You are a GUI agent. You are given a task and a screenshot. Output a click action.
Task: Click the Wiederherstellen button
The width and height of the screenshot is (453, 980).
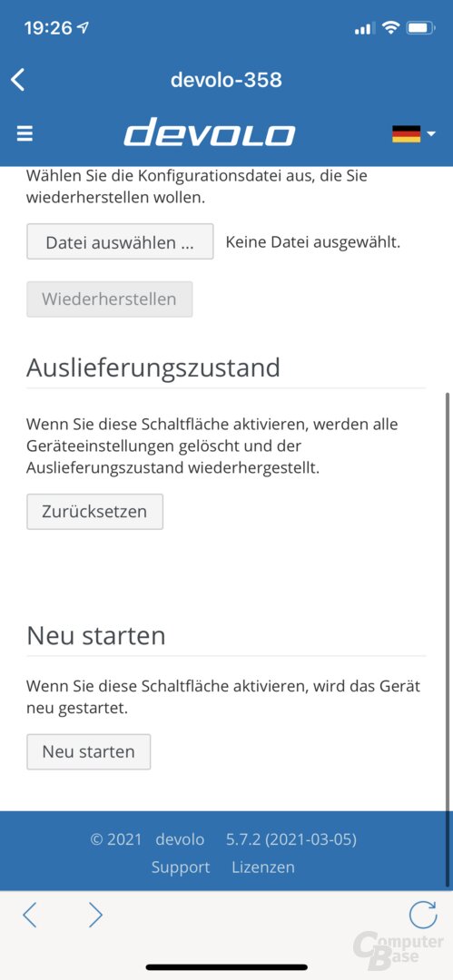point(110,299)
